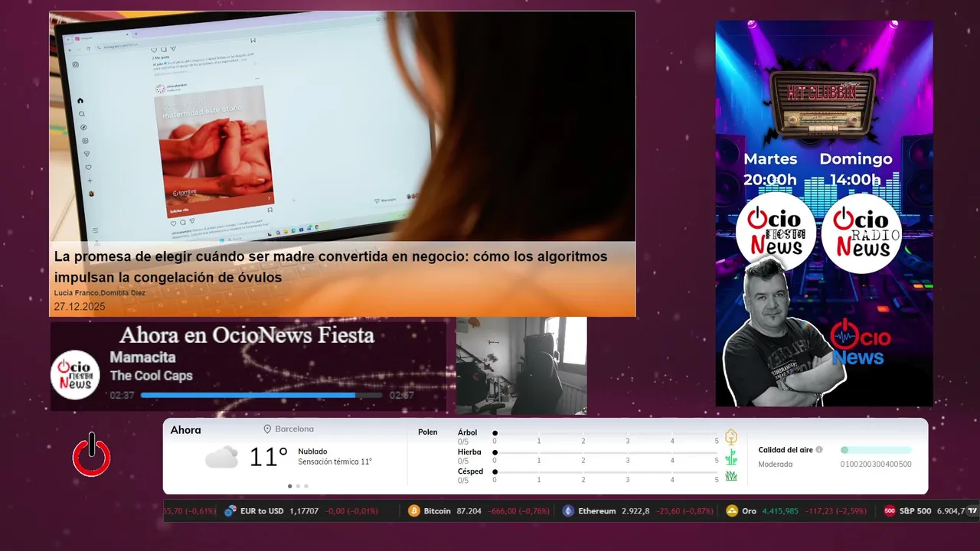Select the first weather carousel dot
The width and height of the screenshot is (980, 551).
click(x=289, y=486)
